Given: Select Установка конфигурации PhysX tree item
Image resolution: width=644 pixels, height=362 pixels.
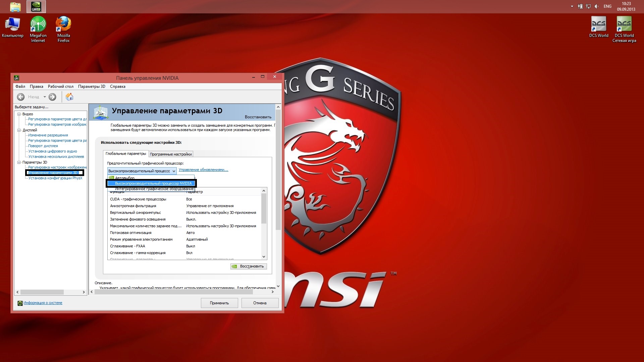Looking at the screenshot, I should coord(55,178).
